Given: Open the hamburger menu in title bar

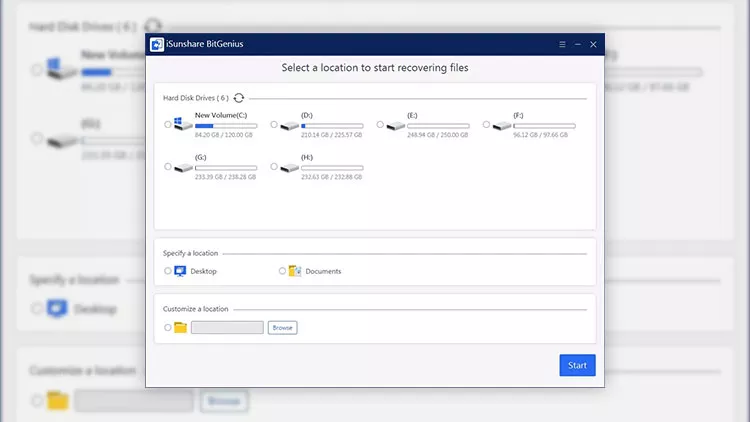Looking at the screenshot, I should coord(562,44).
